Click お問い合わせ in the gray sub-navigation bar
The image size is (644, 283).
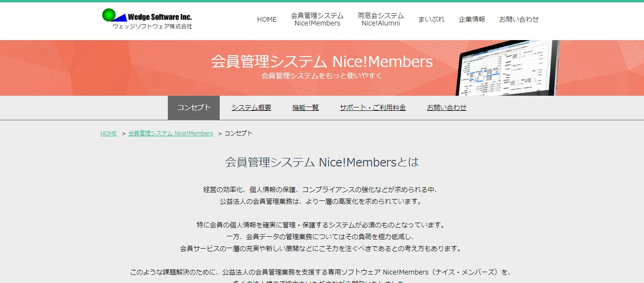[x=446, y=107]
